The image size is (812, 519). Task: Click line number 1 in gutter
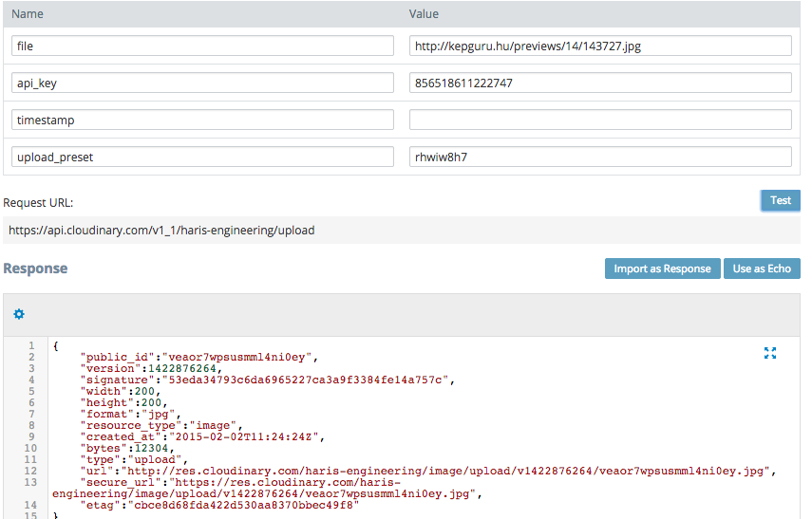click(x=31, y=345)
